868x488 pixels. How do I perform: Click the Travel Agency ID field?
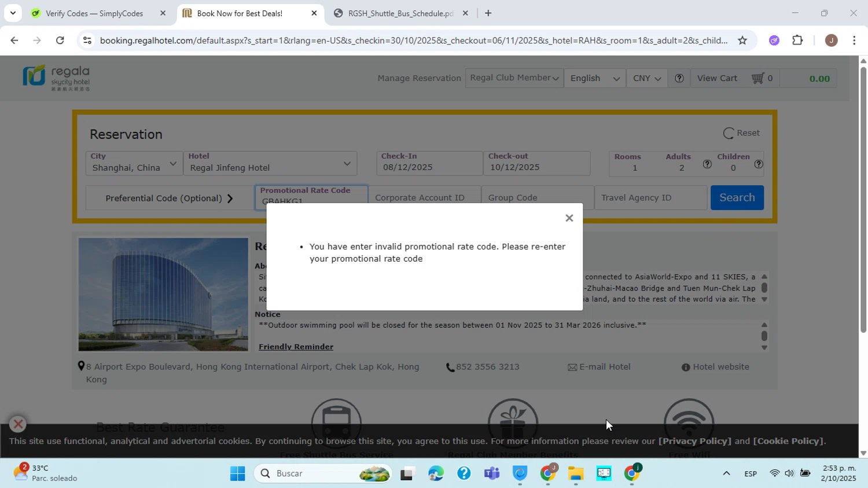(650, 197)
